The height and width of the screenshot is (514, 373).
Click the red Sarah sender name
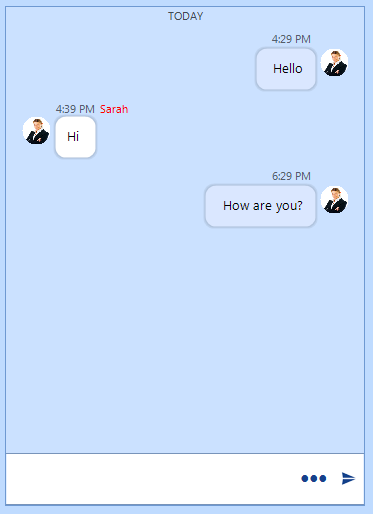coord(114,109)
